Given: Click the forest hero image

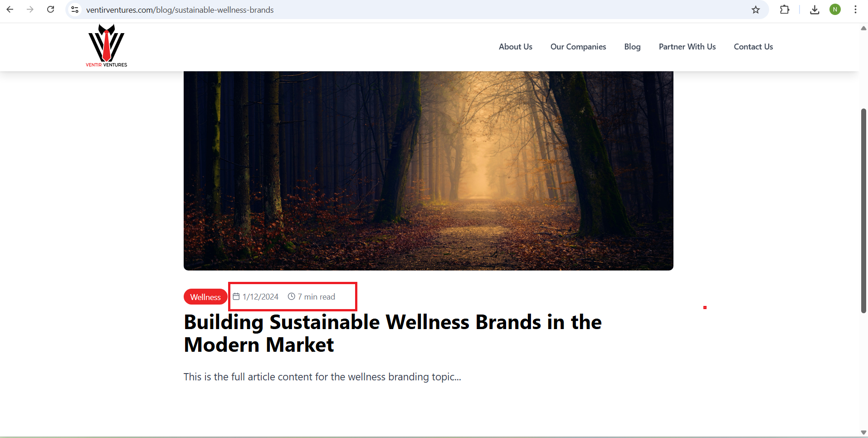Looking at the screenshot, I should [x=428, y=170].
